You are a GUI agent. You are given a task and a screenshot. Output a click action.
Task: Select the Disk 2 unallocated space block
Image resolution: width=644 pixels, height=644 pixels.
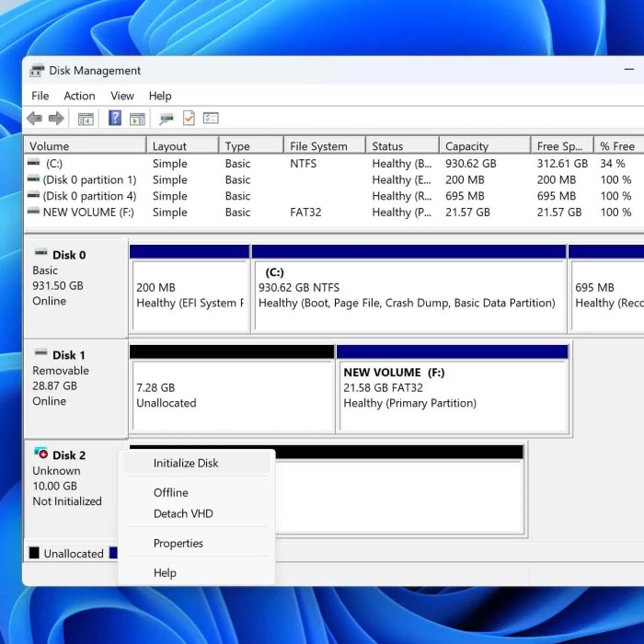398,489
